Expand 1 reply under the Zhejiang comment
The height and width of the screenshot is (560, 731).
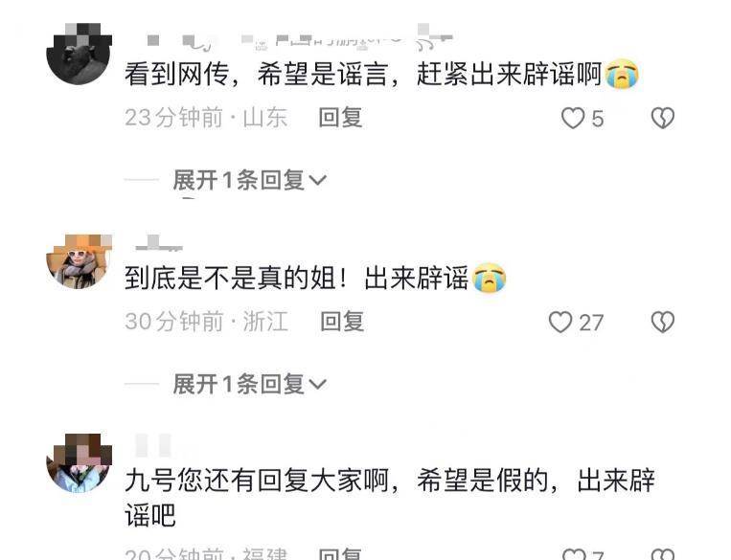click(x=249, y=384)
